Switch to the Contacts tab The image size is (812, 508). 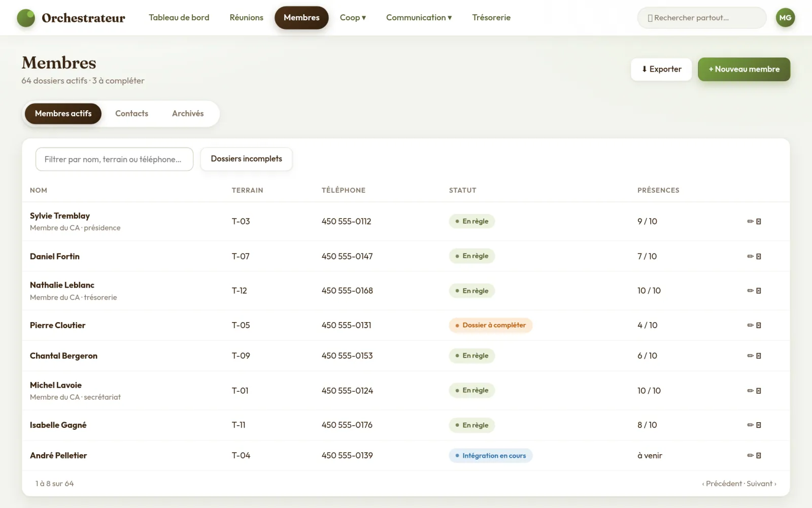(131, 114)
